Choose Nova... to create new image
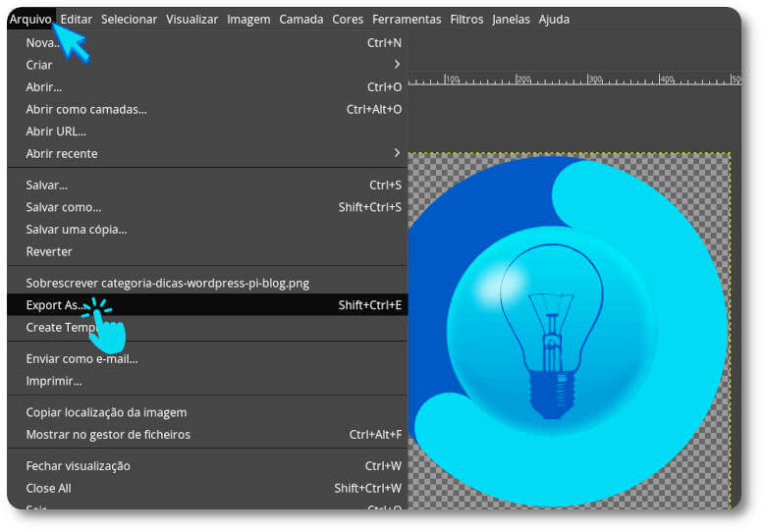Image resolution: width=764 pixels, height=532 pixels. [x=207, y=43]
